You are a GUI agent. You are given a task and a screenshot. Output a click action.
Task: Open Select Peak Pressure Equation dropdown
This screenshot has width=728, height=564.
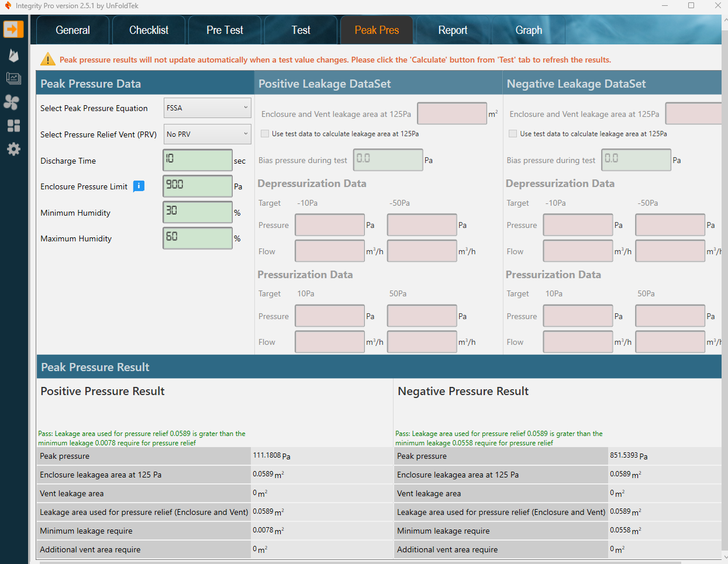(207, 108)
